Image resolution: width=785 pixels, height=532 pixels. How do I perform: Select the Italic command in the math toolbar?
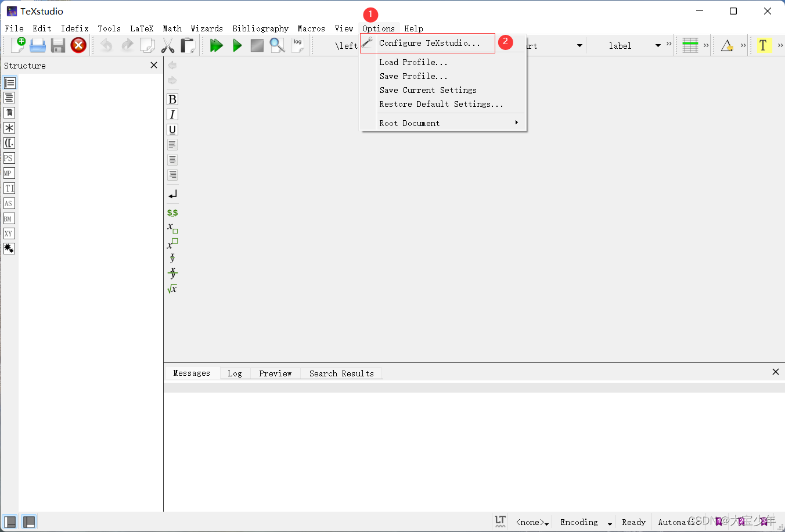172,114
